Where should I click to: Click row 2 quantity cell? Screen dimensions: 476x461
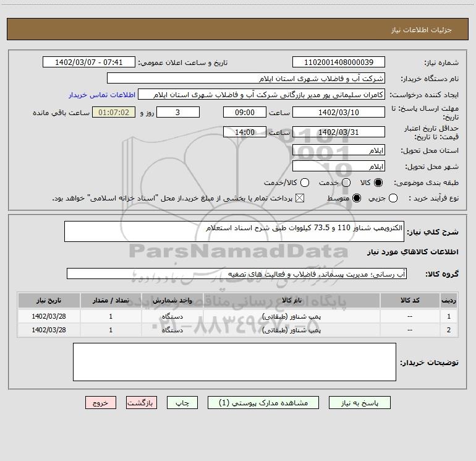(x=111, y=330)
